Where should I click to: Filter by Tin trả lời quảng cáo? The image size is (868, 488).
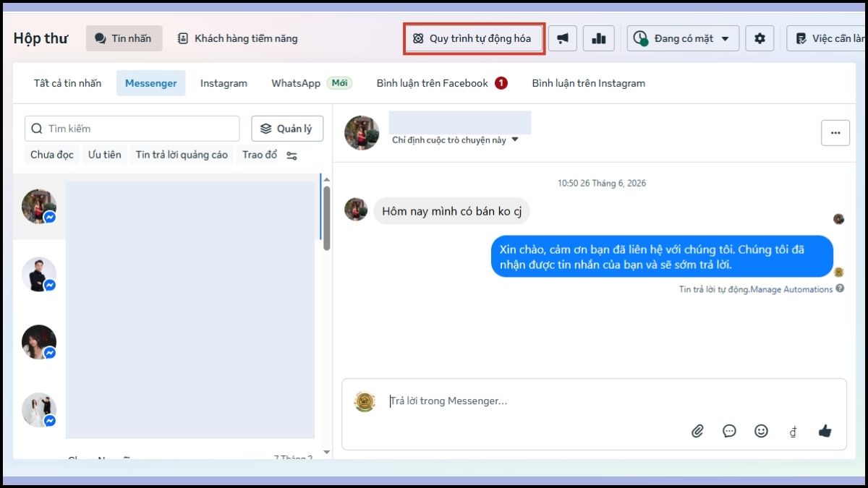click(182, 155)
